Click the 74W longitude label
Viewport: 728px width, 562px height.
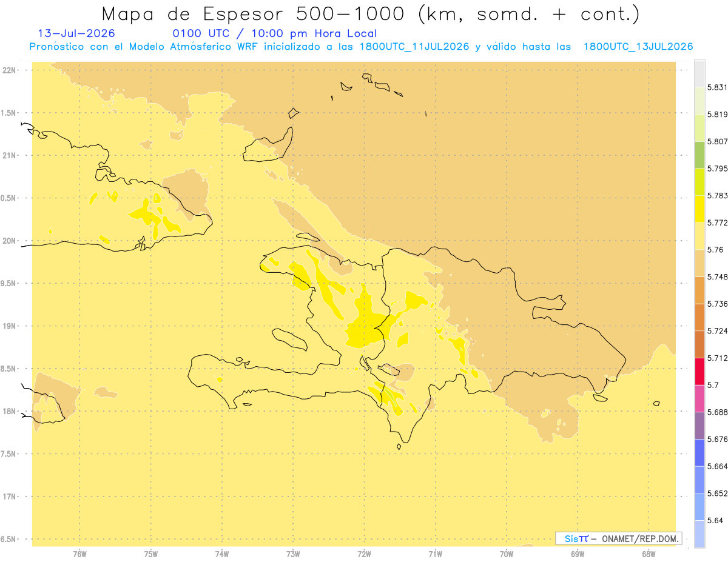tap(222, 554)
